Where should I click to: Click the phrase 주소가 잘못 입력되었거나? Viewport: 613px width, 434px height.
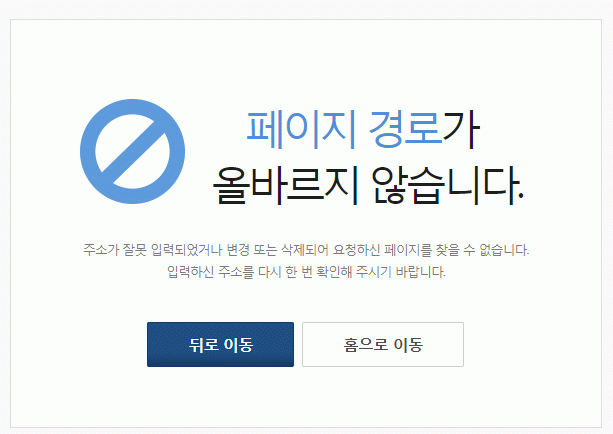pos(152,250)
